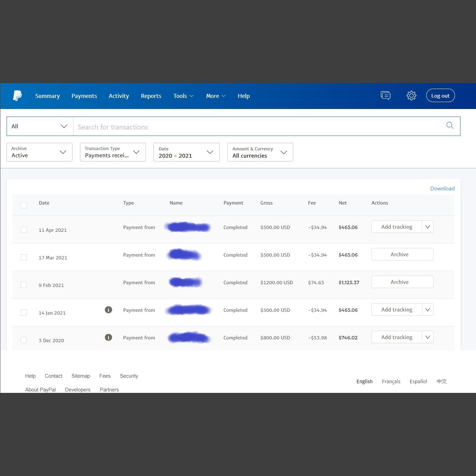The height and width of the screenshot is (476, 476).
Task: Open the messages icon in header
Action: pos(385,96)
